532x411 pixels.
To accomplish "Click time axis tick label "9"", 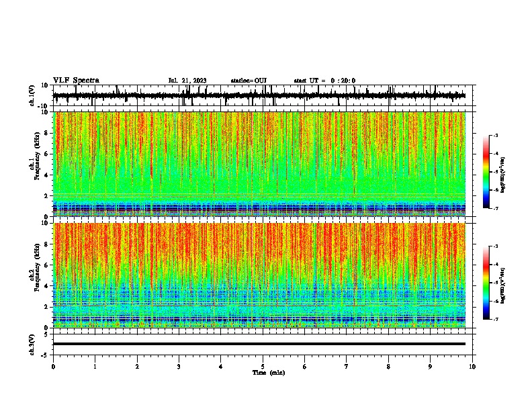I will pyautogui.click(x=430, y=367).
